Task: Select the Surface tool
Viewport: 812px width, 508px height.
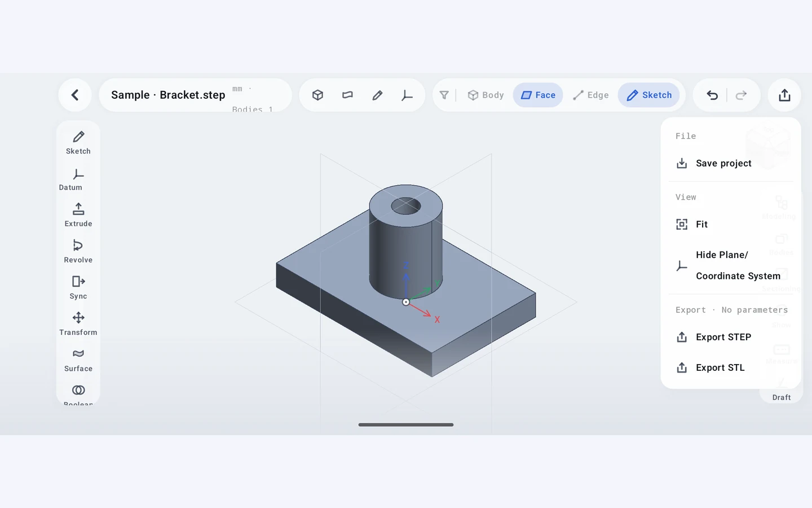Action: click(78, 360)
